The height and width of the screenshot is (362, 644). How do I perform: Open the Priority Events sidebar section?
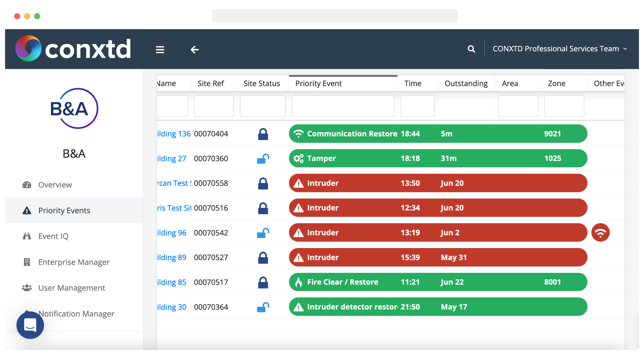(x=64, y=210)
